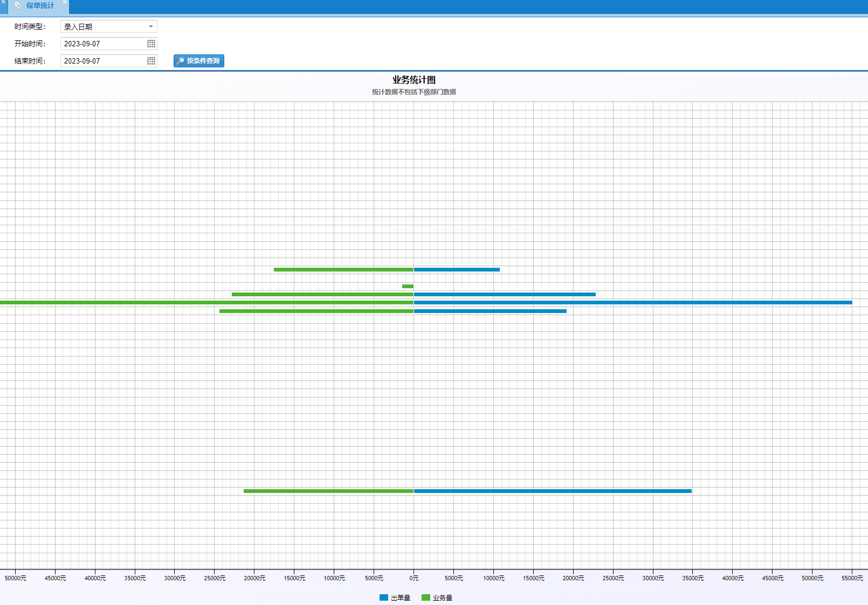Click the longest blue bar reaching 55000元
868x605 pixels.
[633, 303]
